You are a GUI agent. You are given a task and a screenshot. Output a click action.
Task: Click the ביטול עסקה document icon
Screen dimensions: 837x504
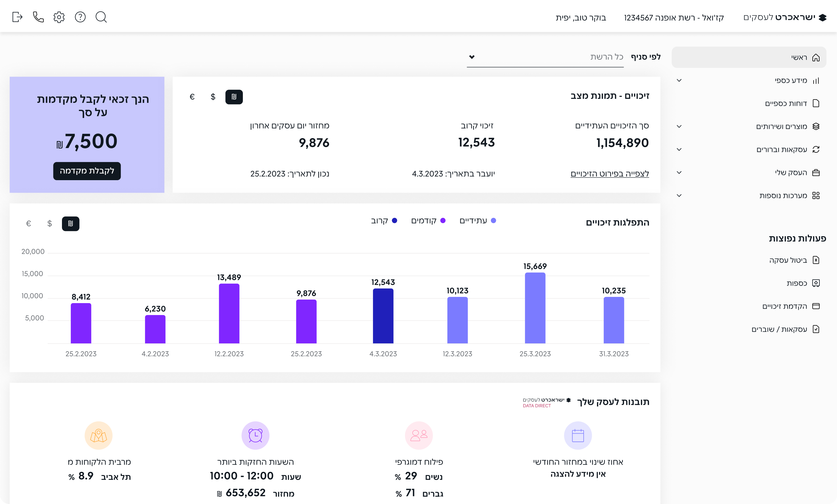pyautogui.click(x=816, y=260)
